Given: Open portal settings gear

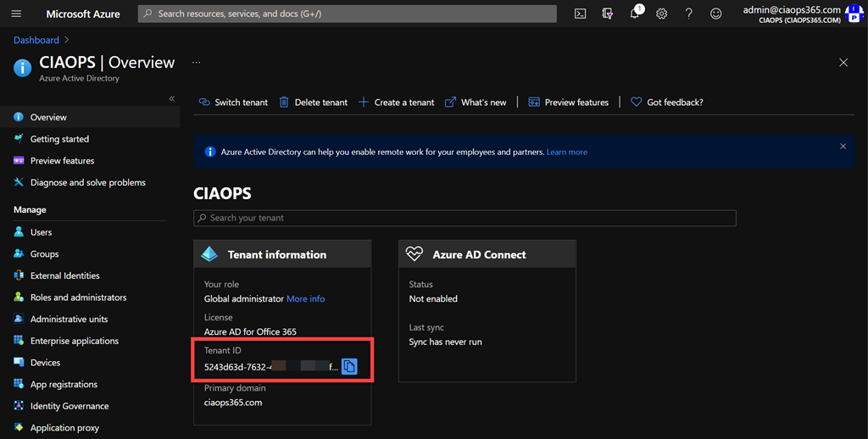Looking at the screenshot, I should [662, 14].
